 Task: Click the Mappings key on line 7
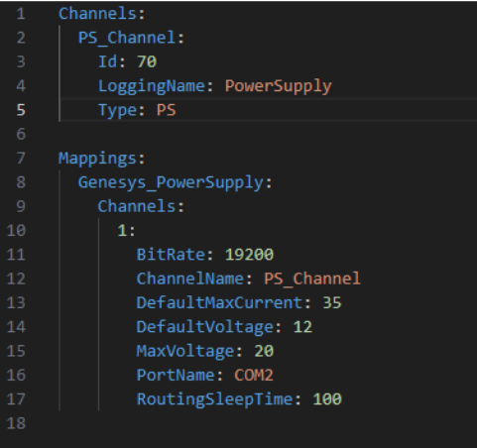98,159
